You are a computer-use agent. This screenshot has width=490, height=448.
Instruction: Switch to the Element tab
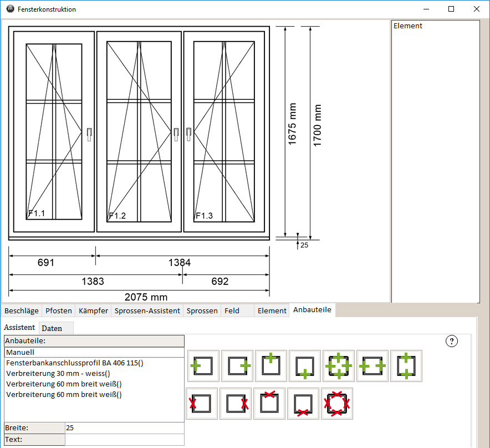[x=272, y=310]
